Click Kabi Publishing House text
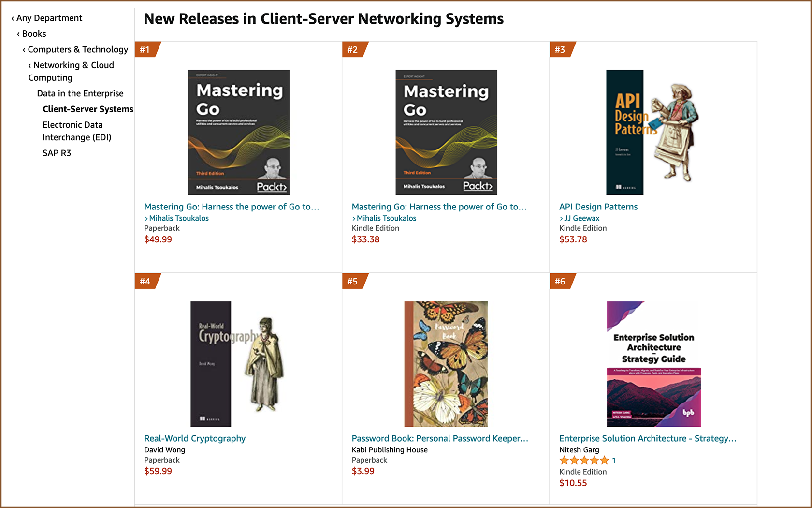812x508 pixels. coord(390,450)
